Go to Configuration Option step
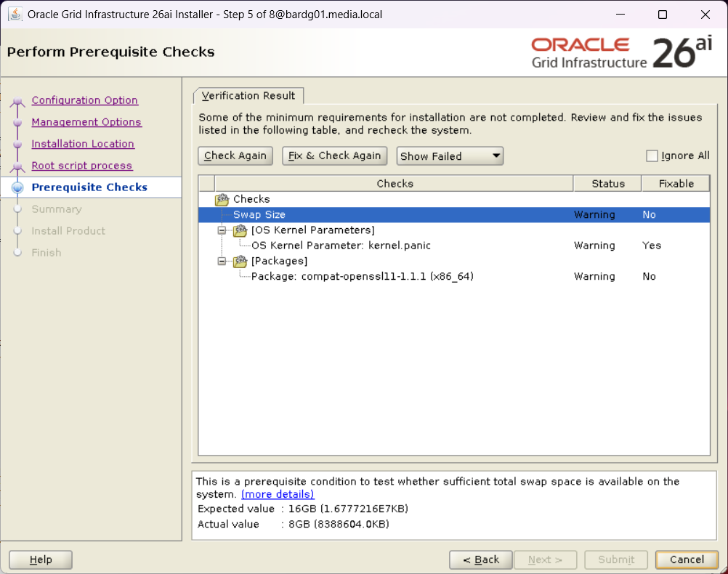728x574 pixels. pyautogui.click(x=84, y=100)
